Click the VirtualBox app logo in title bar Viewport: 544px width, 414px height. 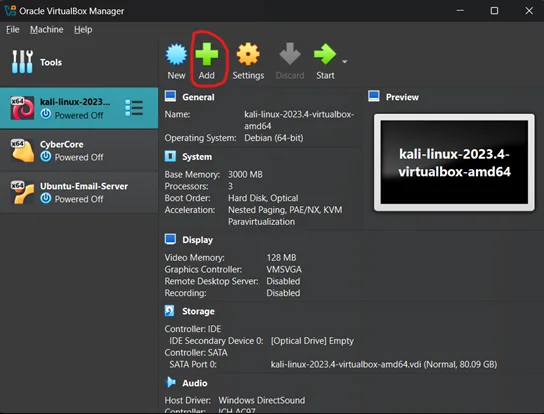(x=10, y=11)
